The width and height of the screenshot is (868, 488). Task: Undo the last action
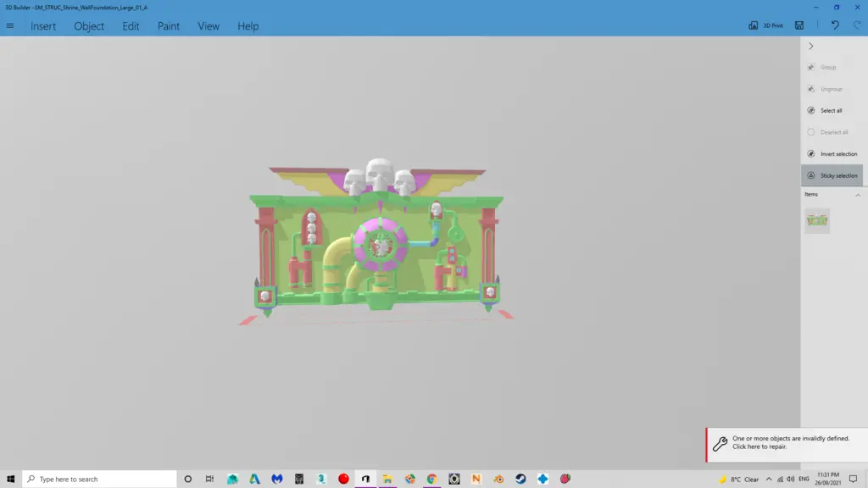(835, 25)
